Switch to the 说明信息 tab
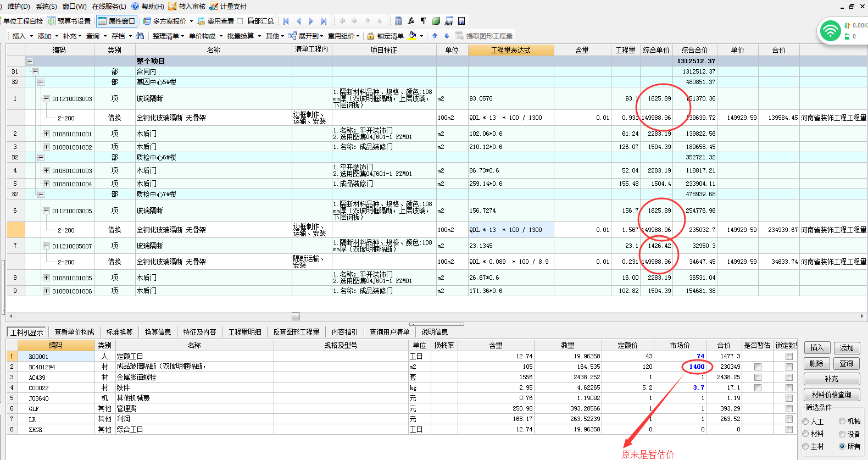The height and width of the screenshot is (460, 868). pos(435,332)
